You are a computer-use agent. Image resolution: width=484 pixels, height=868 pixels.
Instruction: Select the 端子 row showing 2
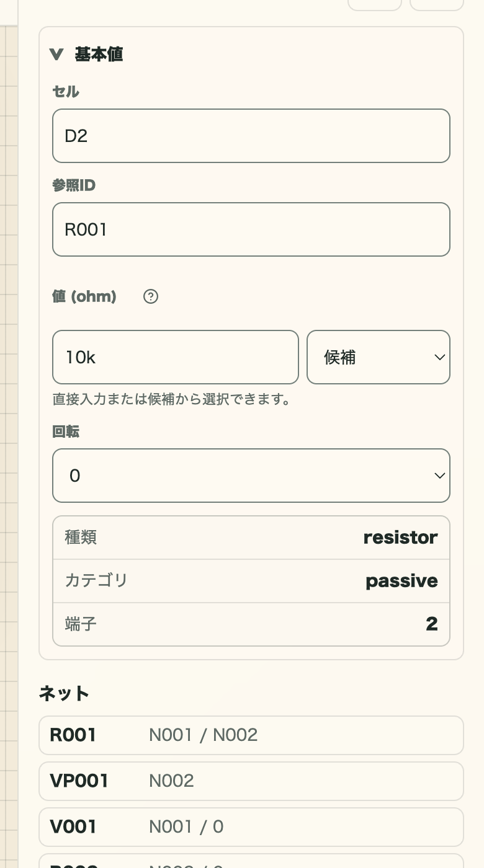pos(251,624)
